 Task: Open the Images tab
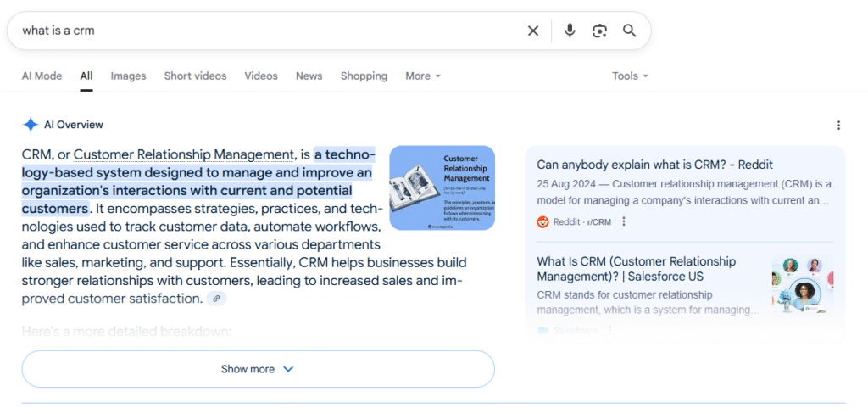click(129, 76)
